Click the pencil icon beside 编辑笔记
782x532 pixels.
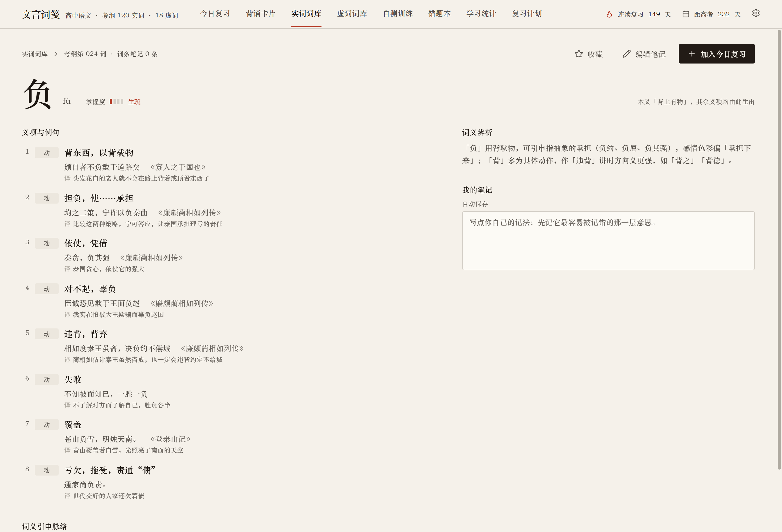coord(626,54)
